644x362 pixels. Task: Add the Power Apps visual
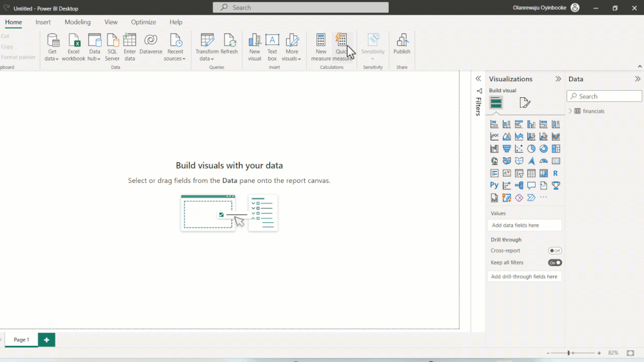pyautogui.click(x=519, y=198)
